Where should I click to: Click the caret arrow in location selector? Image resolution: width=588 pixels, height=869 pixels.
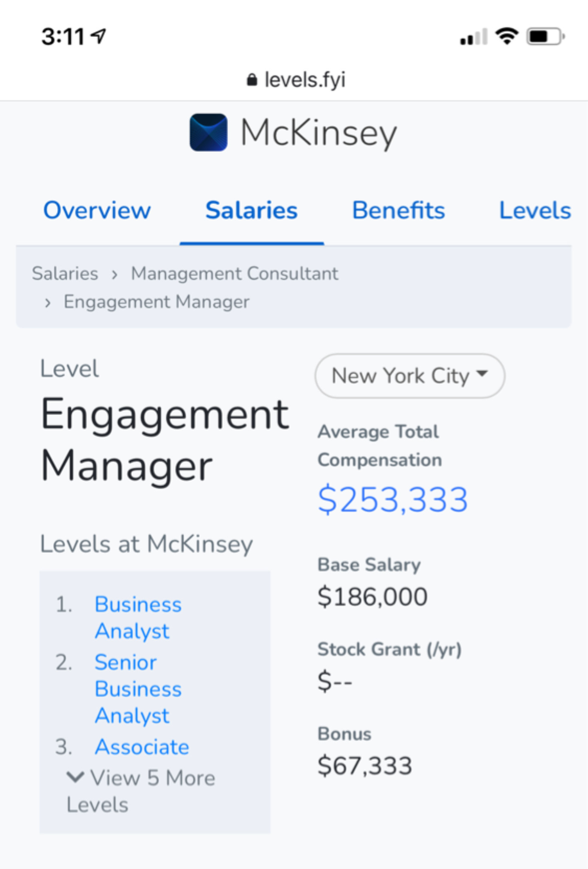tap(482, 373)
